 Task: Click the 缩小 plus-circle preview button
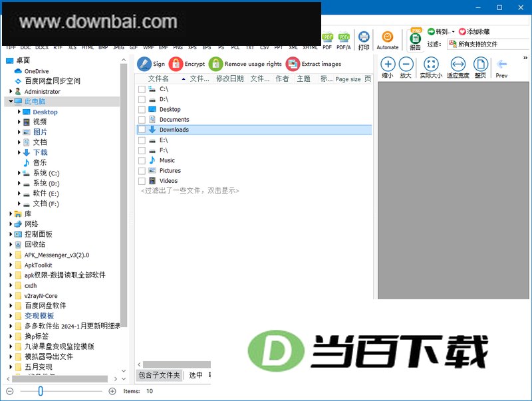click(x=388, y=68)
